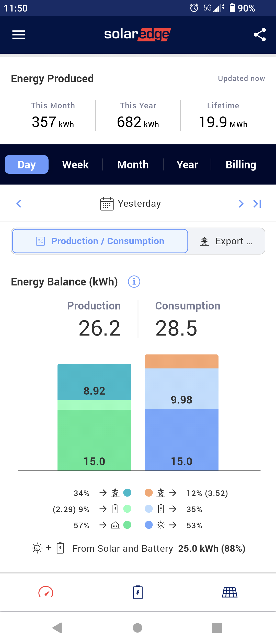Viewport: 276px width, 644px height.
Task: Open the Energy Balance info icon
Action: pyautogui.click(x=134, y=282)
